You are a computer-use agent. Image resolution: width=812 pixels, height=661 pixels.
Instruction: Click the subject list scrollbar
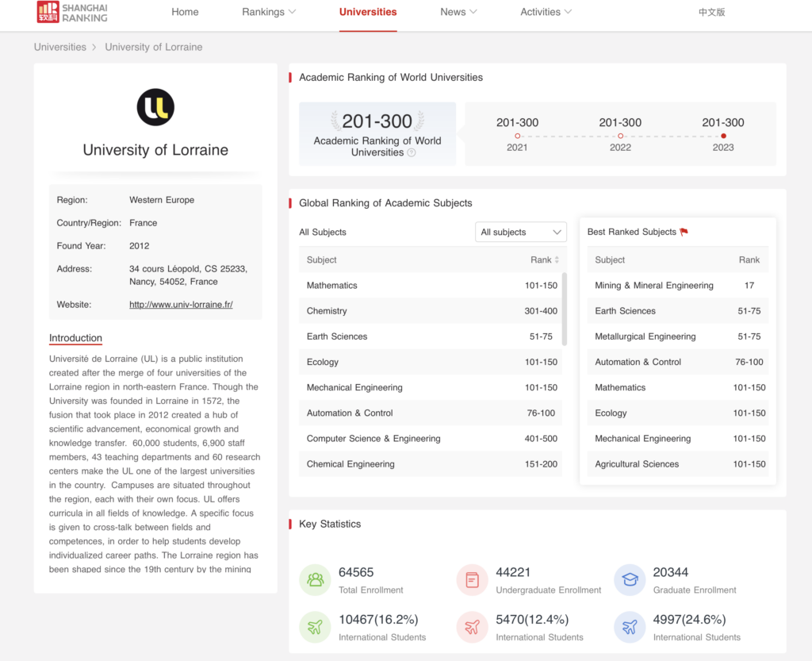tap(565, 309)
